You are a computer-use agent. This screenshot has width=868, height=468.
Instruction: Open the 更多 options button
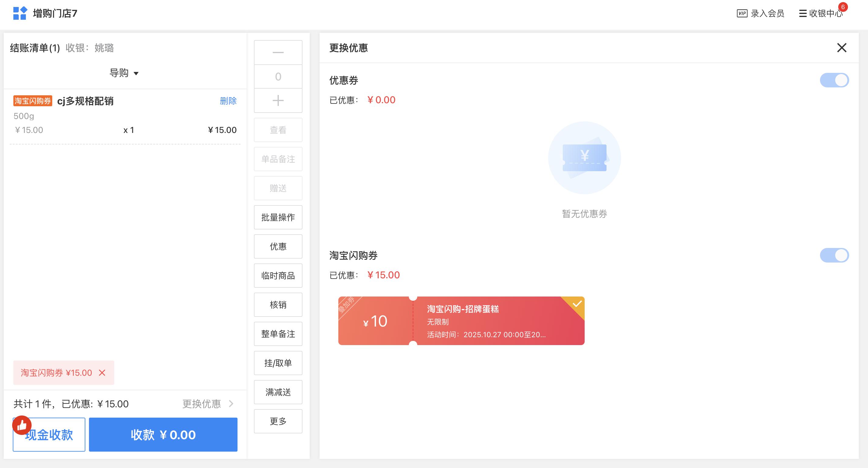[x=278, y=421]
